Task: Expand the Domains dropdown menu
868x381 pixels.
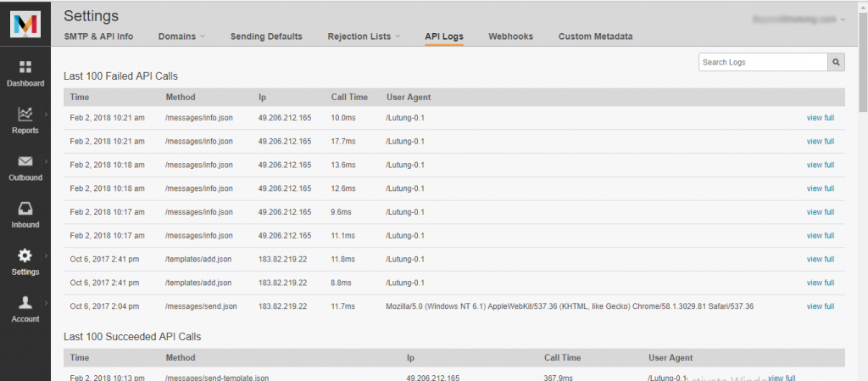Action: [x=184, y=36]
